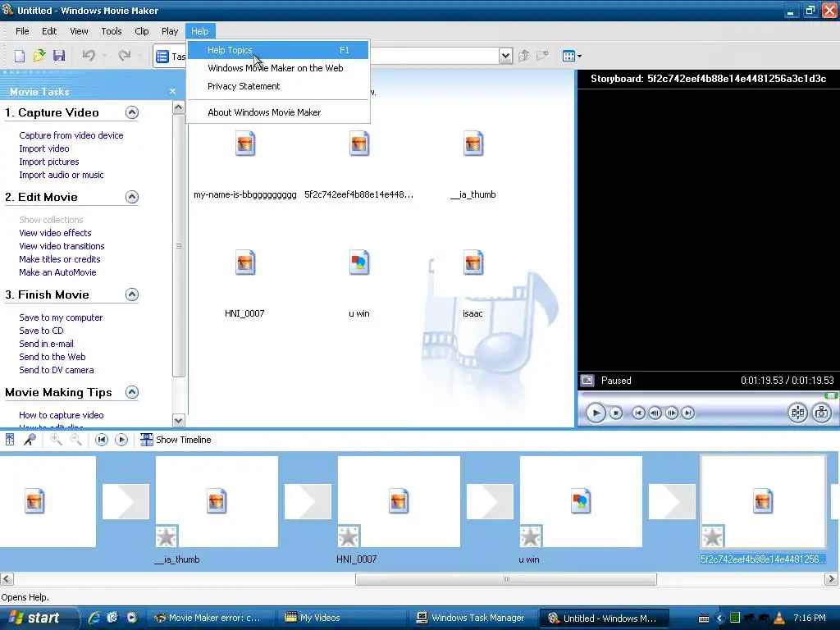Collapse the Movie Making Tips section
The height and width of the screenshot is (630, 840).
tap(132, 391)
